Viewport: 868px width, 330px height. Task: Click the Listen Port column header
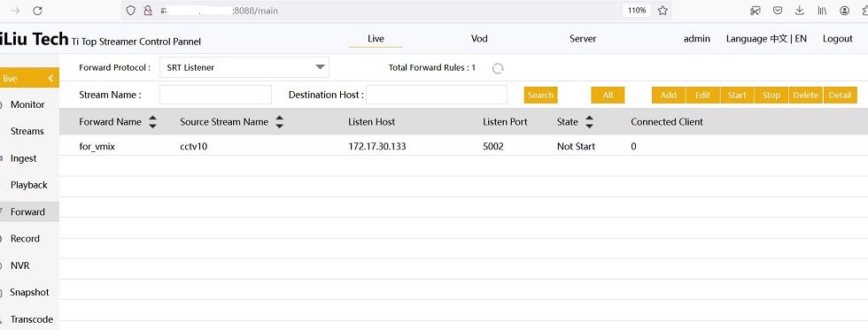[x=505, y=122]
